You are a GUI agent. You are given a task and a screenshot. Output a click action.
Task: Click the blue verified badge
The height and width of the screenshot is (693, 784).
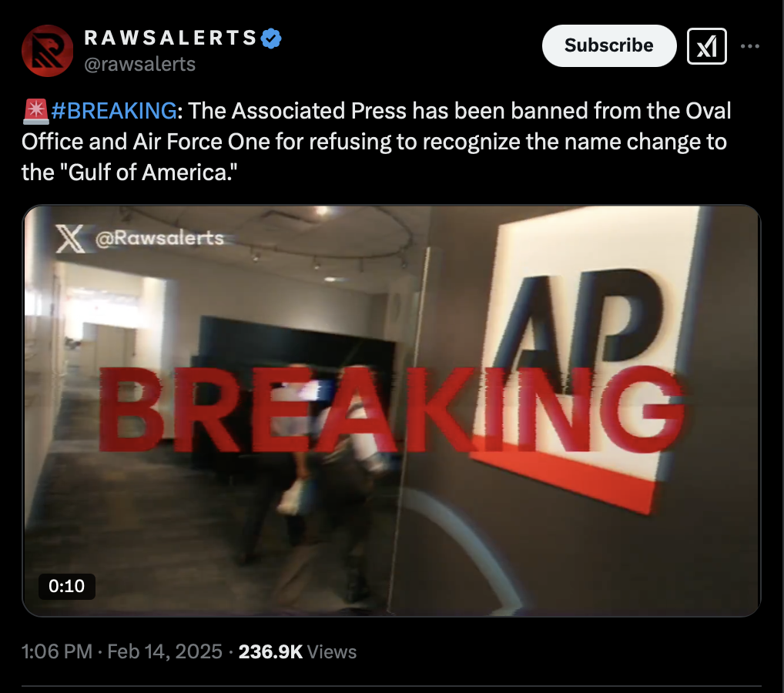pos(272,38)
